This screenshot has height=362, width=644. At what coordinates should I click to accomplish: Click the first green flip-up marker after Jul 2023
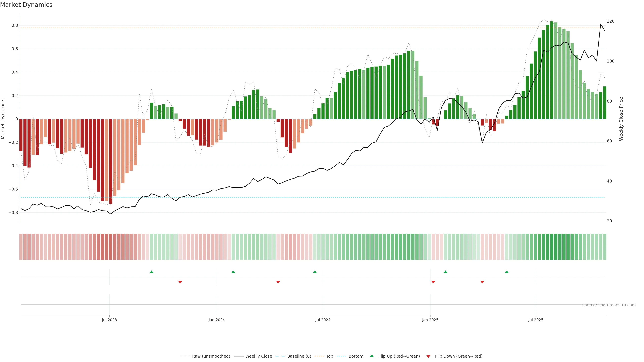pos(151,272)
